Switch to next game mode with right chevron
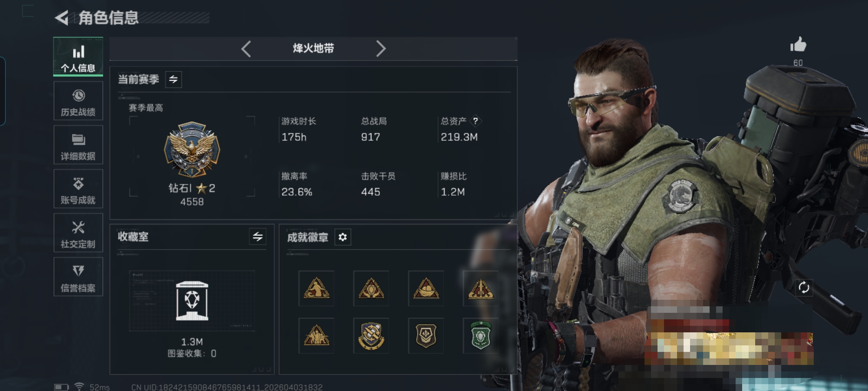 tap(381, 49)
